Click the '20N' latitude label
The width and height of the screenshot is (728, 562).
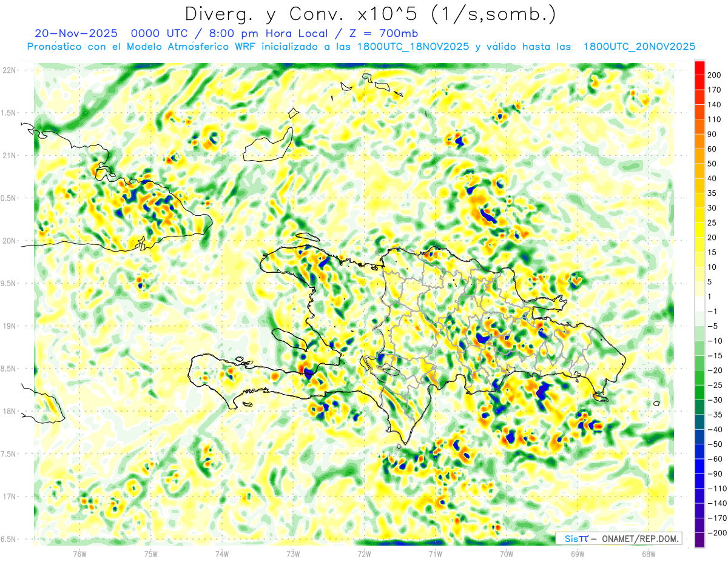tap(9, 241)
